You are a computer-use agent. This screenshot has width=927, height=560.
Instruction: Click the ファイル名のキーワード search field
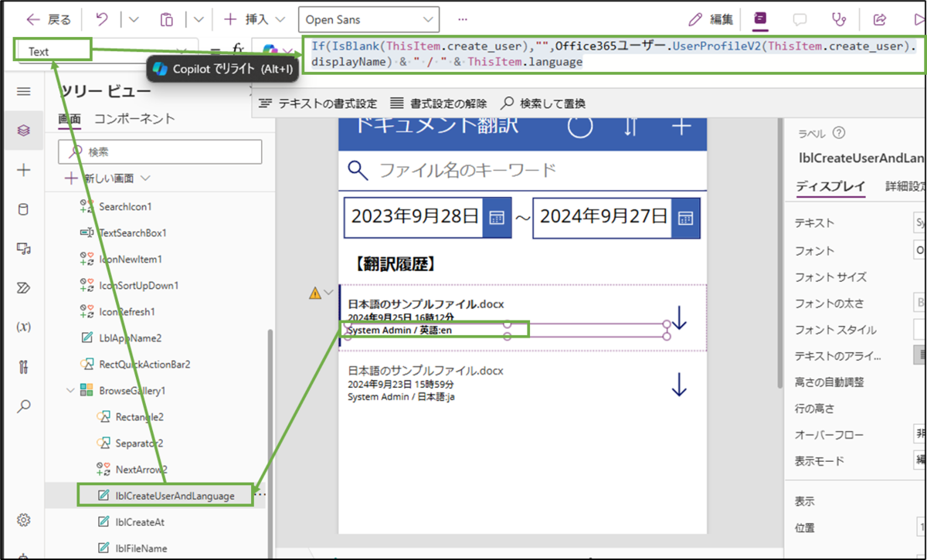pos(523,171)
